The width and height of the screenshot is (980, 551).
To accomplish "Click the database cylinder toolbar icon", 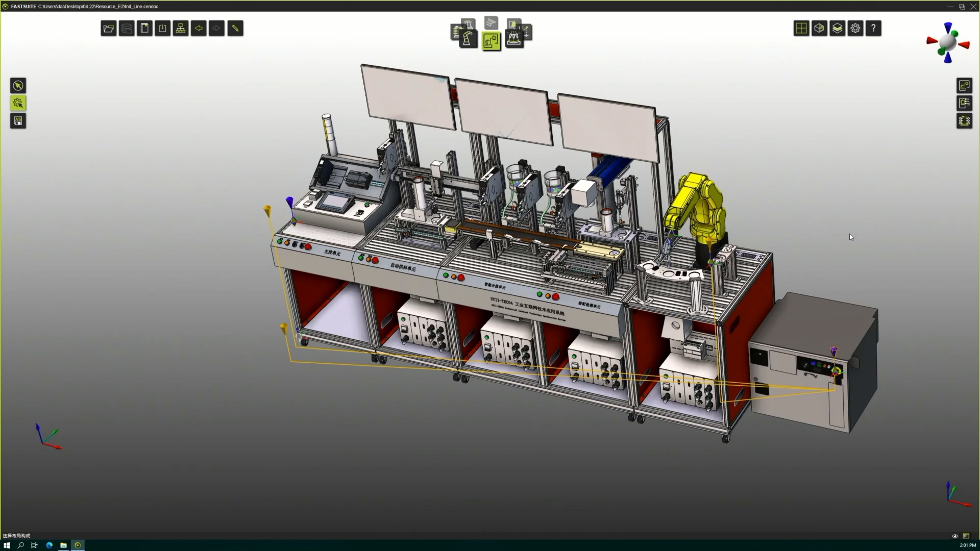I will [127, 29].
